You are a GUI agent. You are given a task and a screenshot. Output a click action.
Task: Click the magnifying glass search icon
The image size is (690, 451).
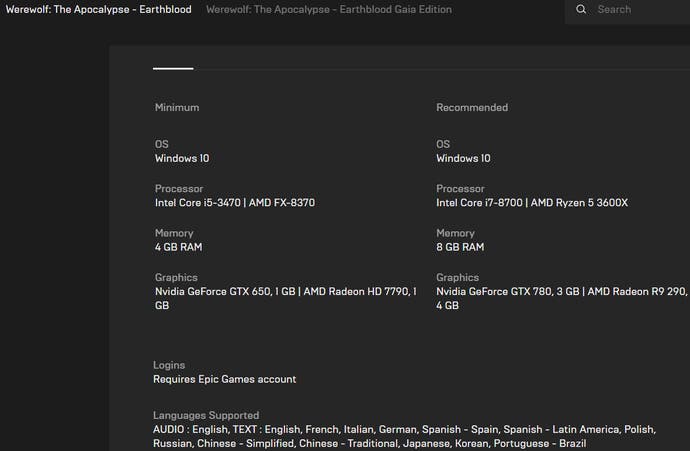(581, 9)
